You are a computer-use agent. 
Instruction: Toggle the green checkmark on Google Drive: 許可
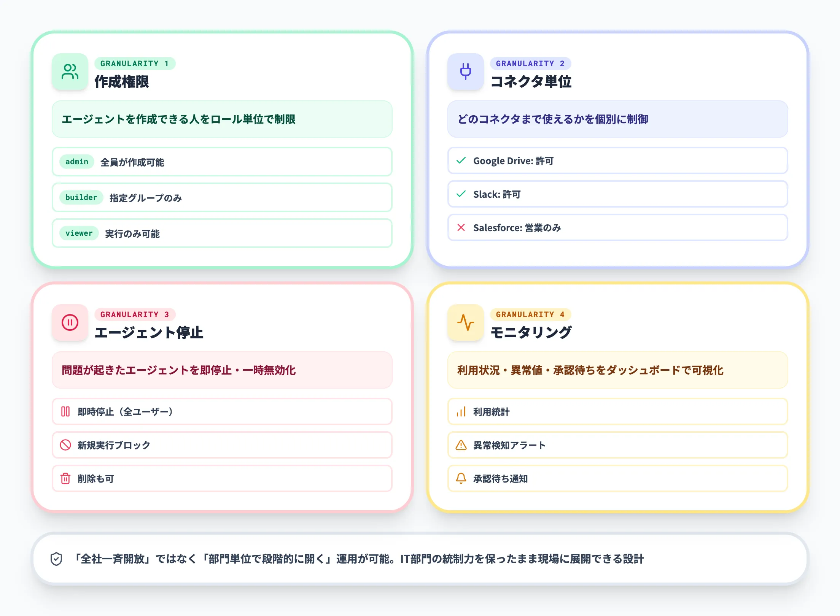pyautogui.click(x=461, y=161)
